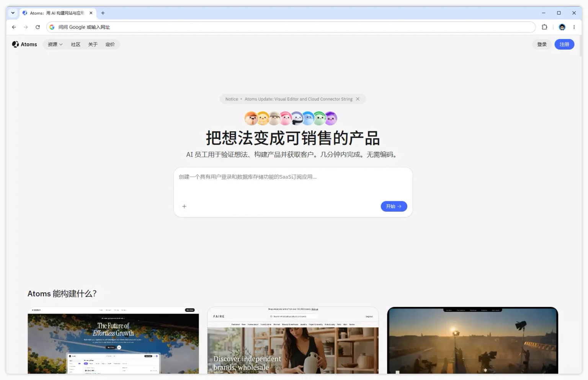Close the Atoms browser tab
Screen dimensions: 588x380
[91, 13]
